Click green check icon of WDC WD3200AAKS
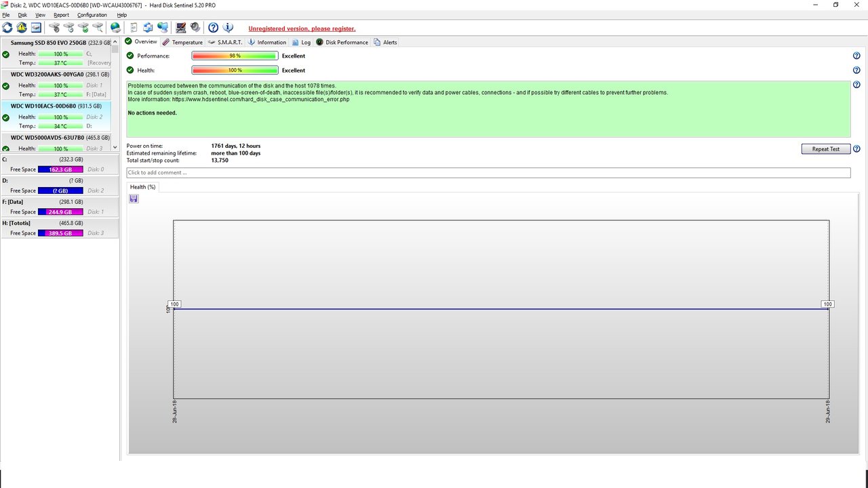The height and width of the screenshot is (488, 868). [6, 86]
